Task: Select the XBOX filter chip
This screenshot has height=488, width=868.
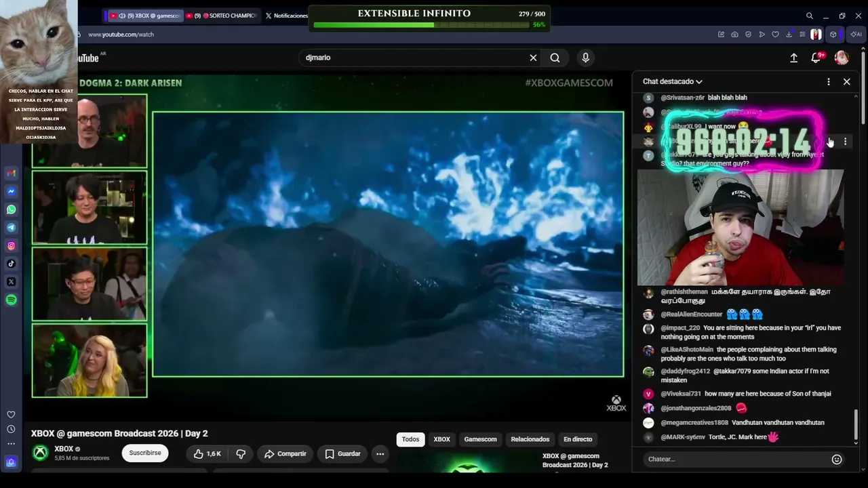Action: pyautogui.click(x=441, y=439)
